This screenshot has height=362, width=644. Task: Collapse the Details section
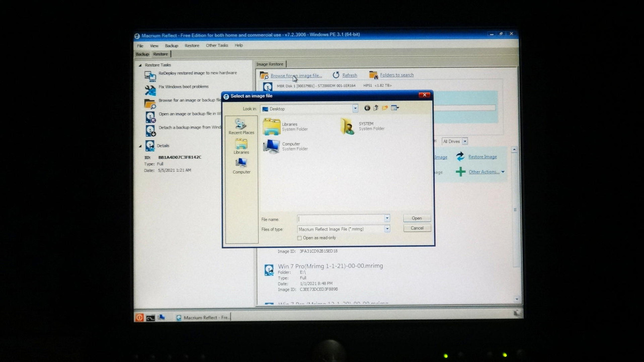(x=140, y=146)
